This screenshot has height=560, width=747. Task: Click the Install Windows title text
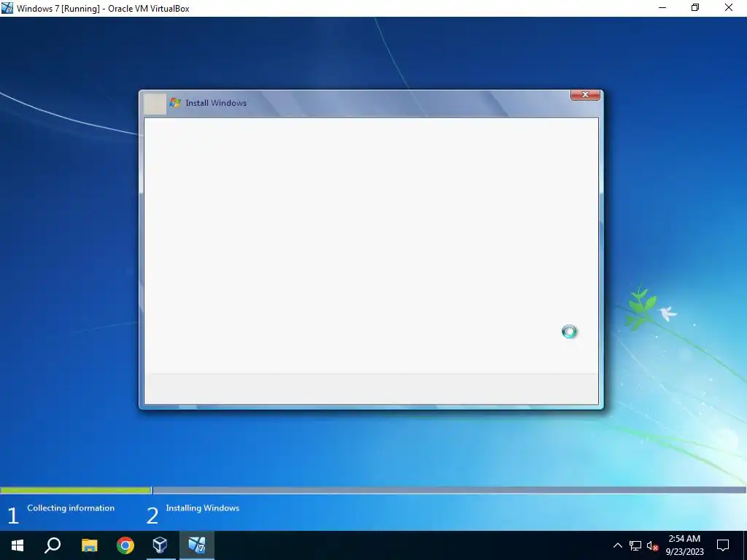(x=216, y=103)
